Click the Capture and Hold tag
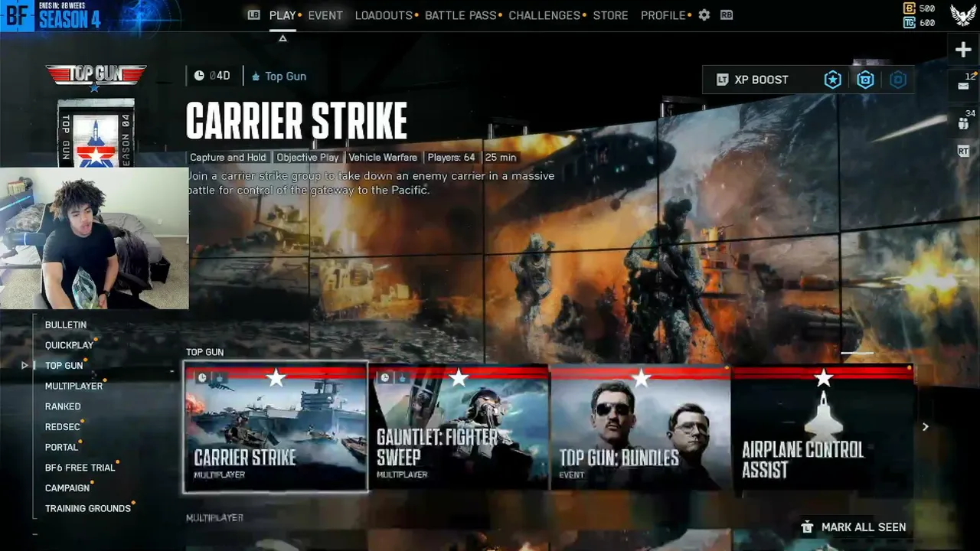The width and height of the screenshot is (980, 551). pyautogui.click(x=228, y=158)
